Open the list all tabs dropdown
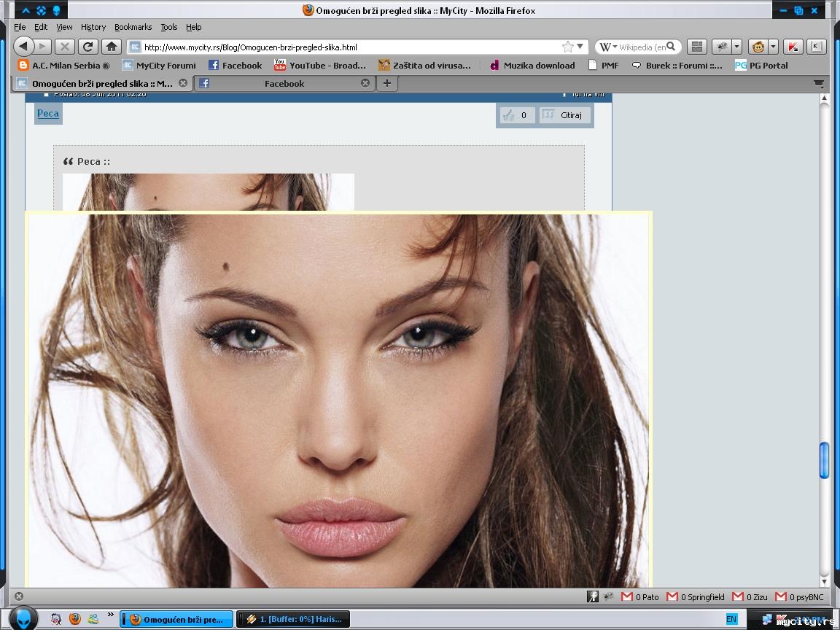The height and width of the screenshot is (630, 840). 819,84
